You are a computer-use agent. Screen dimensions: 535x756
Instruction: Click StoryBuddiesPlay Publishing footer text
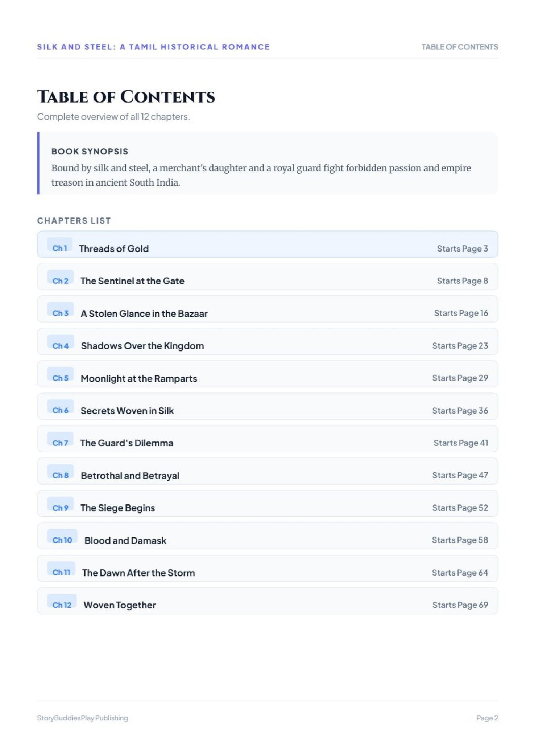82,718
